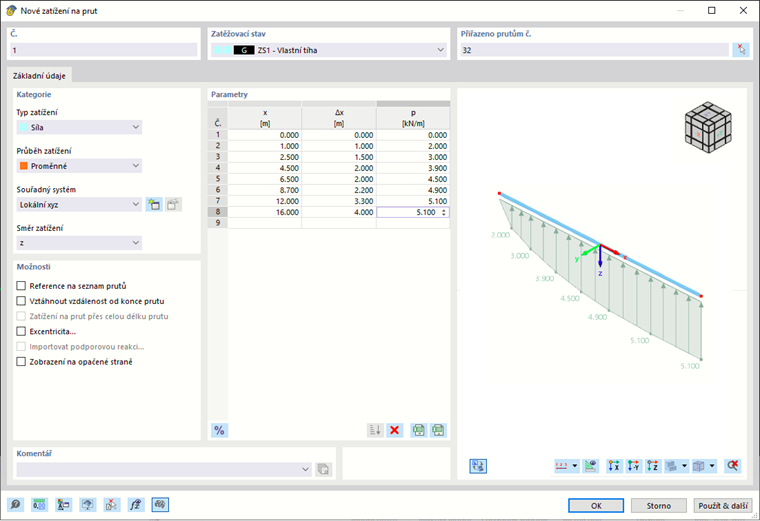Check the Excentricita option
The height and width of the screenshot is (521, 760).
point(21,332)
